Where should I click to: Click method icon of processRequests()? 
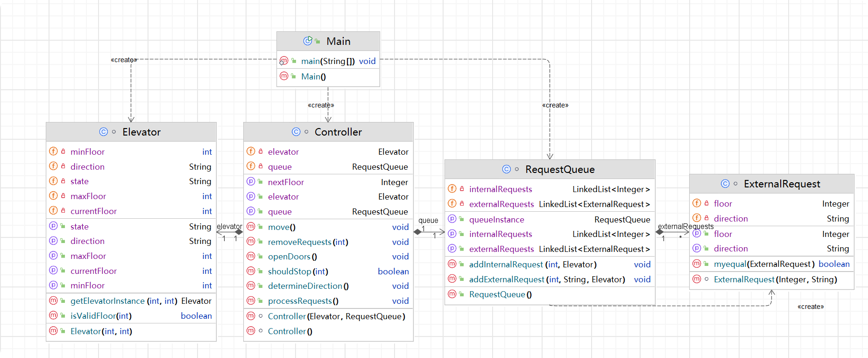coord(251,300)
